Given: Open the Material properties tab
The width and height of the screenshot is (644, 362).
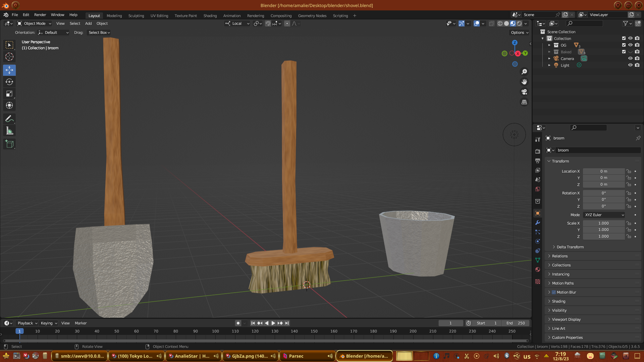Looking at the screenshot, I should tap(538, 269).
